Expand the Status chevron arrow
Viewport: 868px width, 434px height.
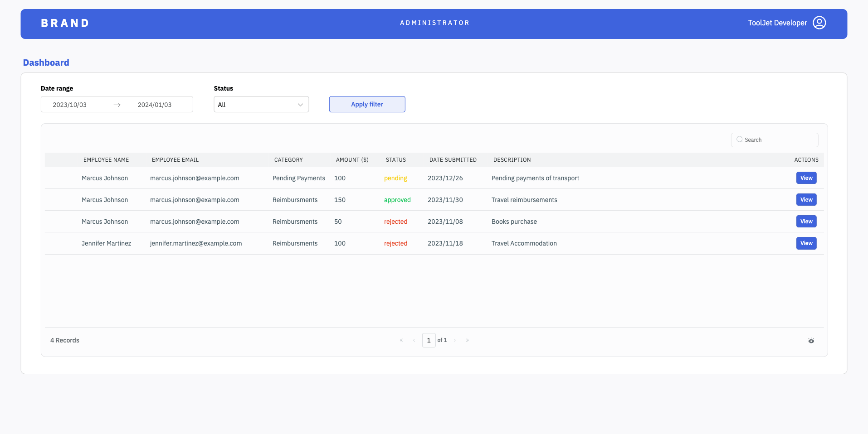pyautogui.click(x=300, y=105)
